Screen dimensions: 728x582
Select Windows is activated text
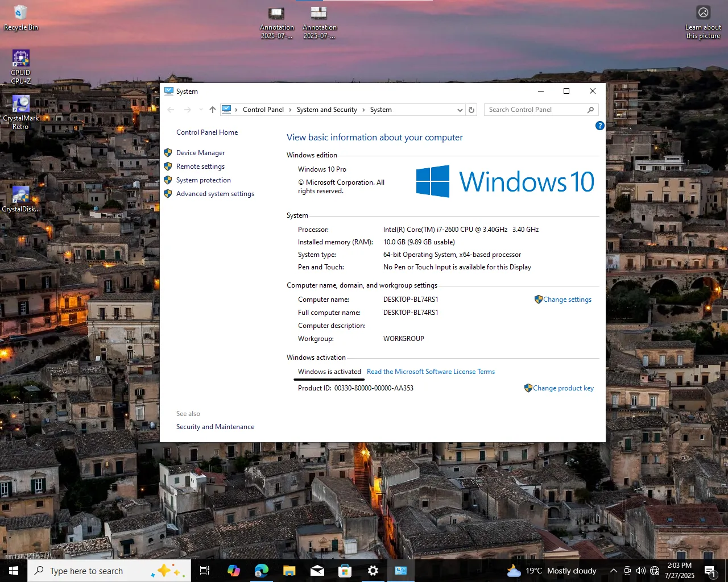[329, 372]
